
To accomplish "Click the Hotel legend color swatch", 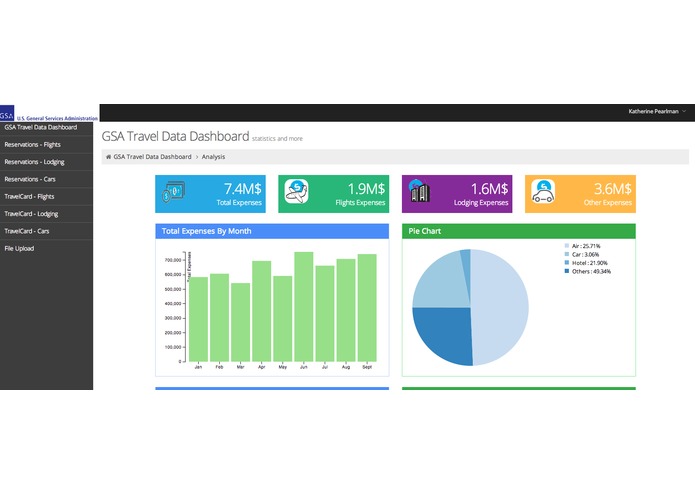I will pos(567,263).
